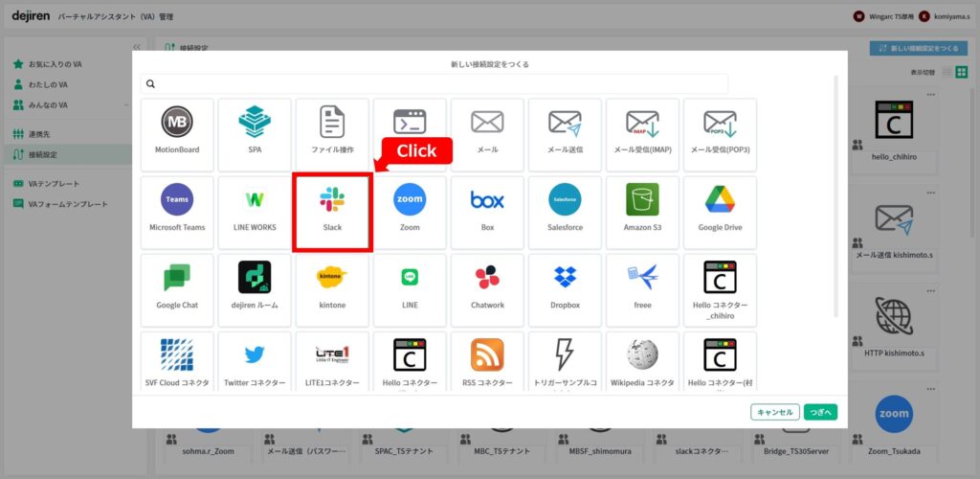Choose the Twitter コネクター tile
The image size is (980, 479).
[255, 361]
